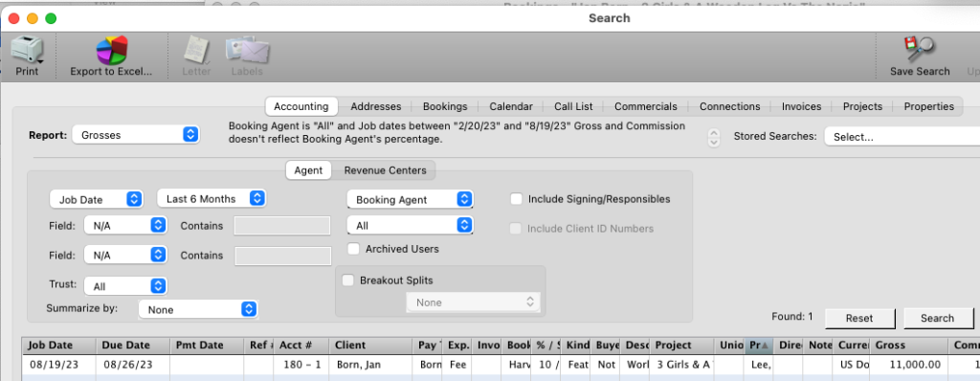Open the Report dropdown showing Grosses

click(x=136, y=135)
